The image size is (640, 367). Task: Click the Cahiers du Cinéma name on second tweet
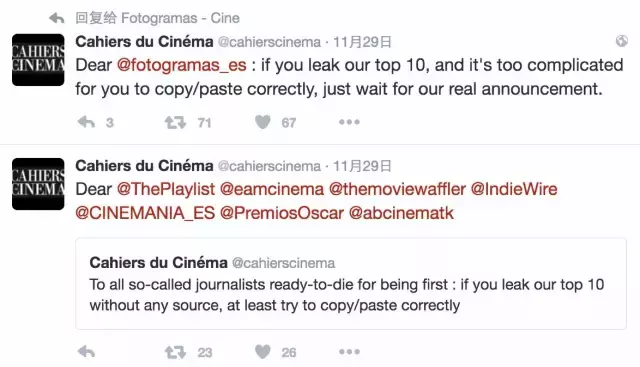144,166
